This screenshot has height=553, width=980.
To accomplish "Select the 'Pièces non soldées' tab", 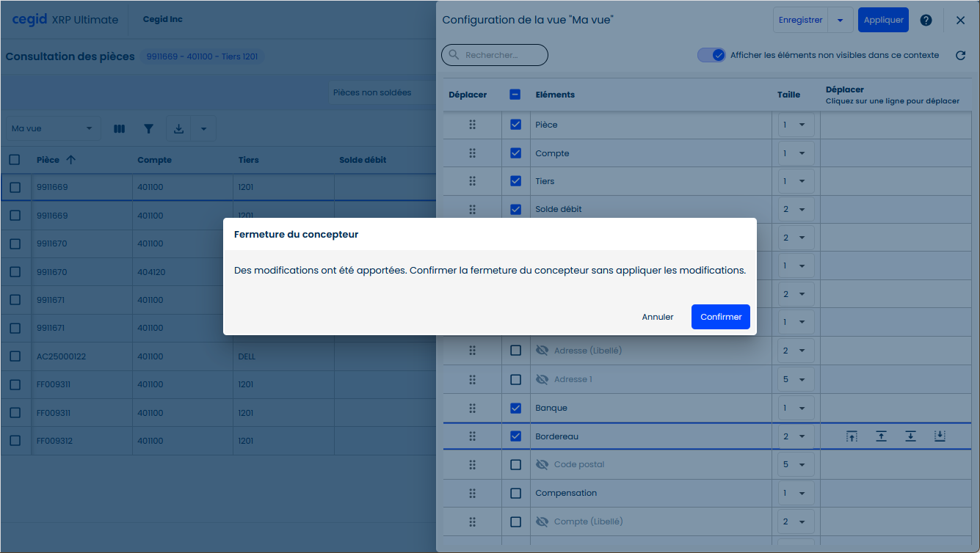I will [x=372, y=92].
